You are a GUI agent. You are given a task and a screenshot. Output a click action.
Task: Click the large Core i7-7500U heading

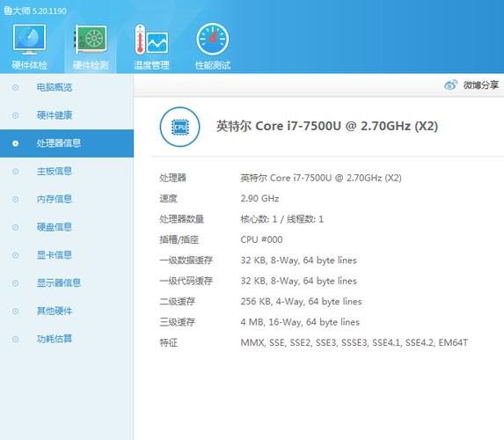coord(327,126)
